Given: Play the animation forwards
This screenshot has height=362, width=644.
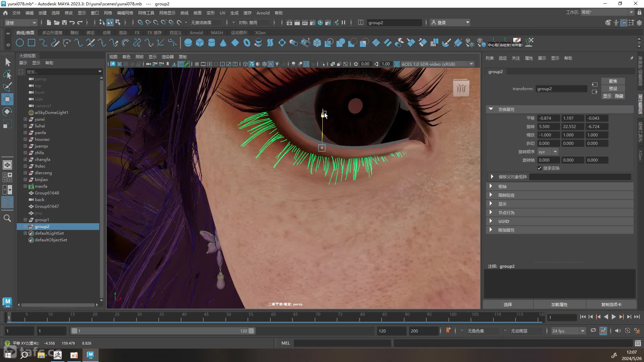Looking at the screenshot, I should pyautogui.click(x=613, y=317).
